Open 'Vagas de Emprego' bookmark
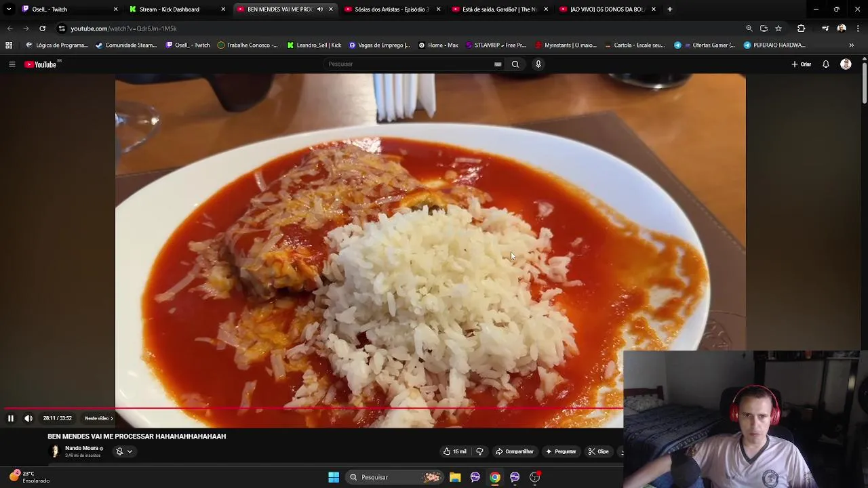868x488 pixels. point(379,45)
